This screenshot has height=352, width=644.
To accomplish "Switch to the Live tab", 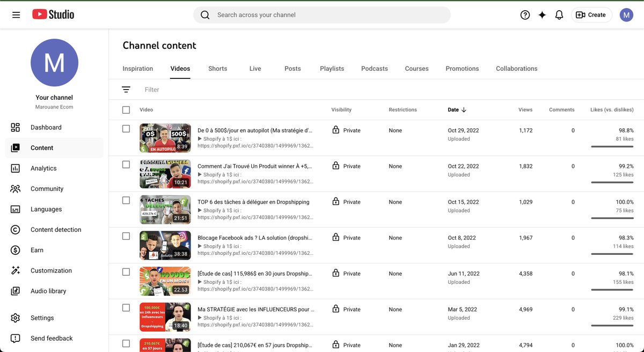I will 255,69.
